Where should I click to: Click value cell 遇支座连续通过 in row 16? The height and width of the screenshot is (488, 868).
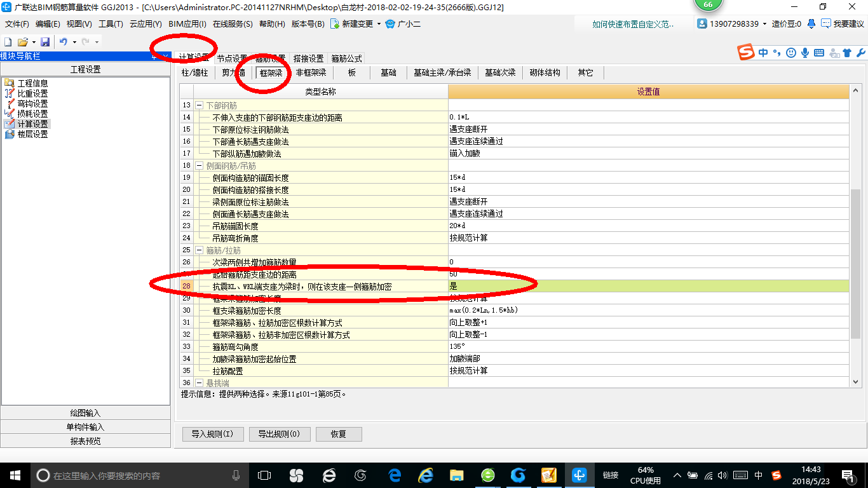tap(648, 142)
